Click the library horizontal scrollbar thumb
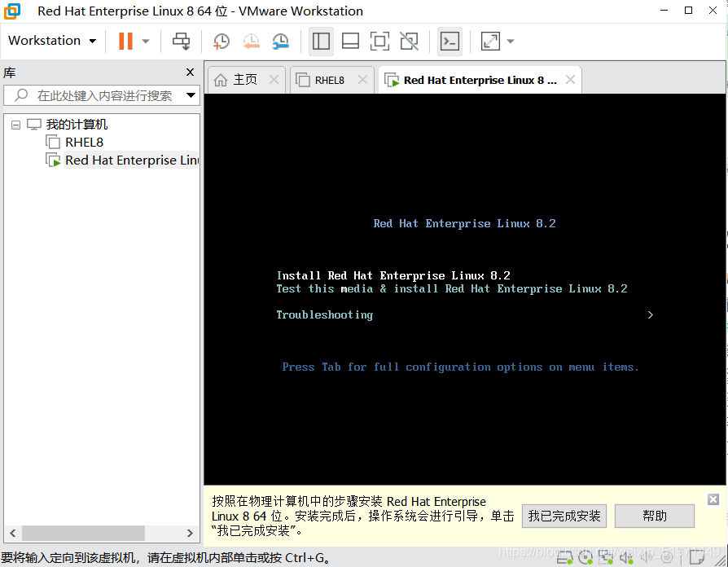The width and height of the screenshot is (728, 567). coord(83,533)
